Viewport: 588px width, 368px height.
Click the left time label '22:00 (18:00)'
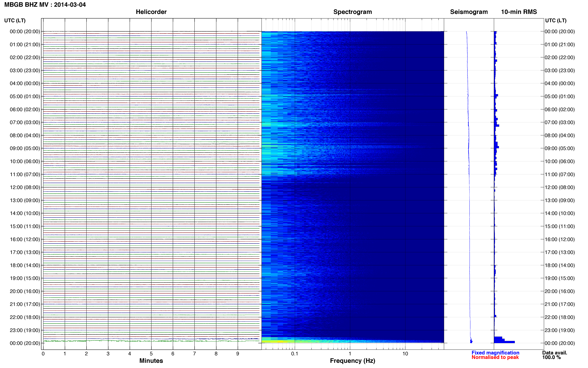point(25,317)
